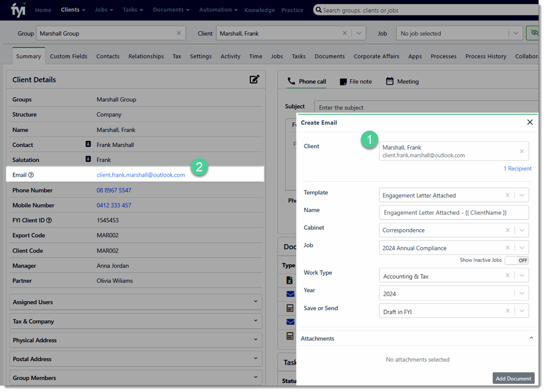The height and width of the screenshot is (392, 545).
Task: Switch to the Custom Fields tab
Action: pos(69,56)
